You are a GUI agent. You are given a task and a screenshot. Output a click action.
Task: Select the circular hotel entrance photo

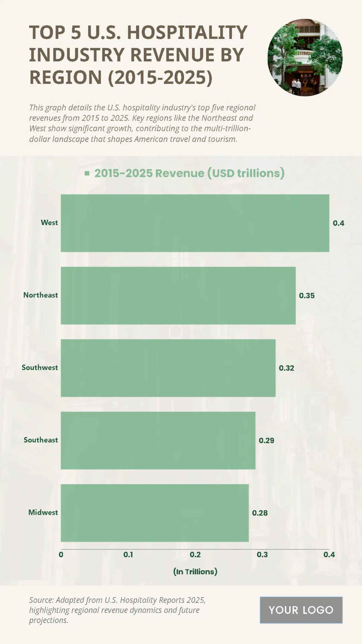[305, 58]
